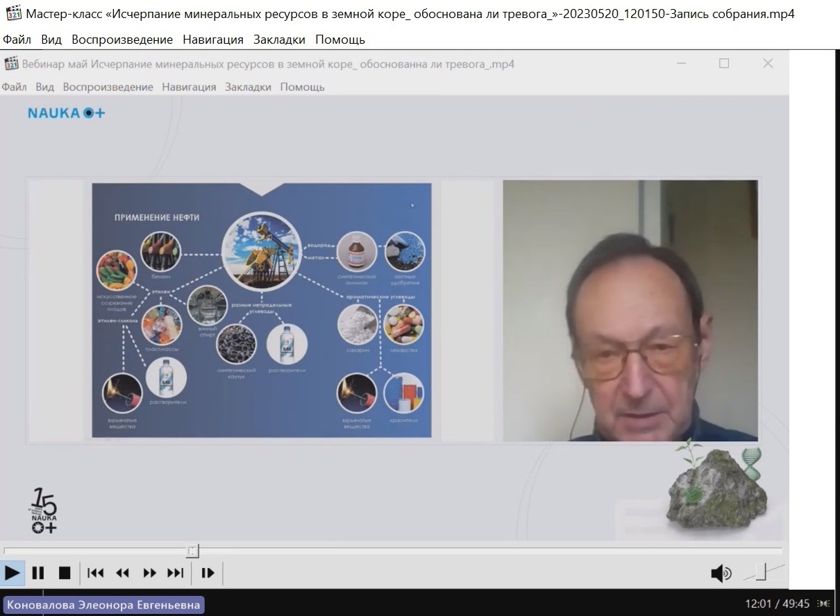Click Помощь in the inner Вебинар window menu

click(302, 87)
